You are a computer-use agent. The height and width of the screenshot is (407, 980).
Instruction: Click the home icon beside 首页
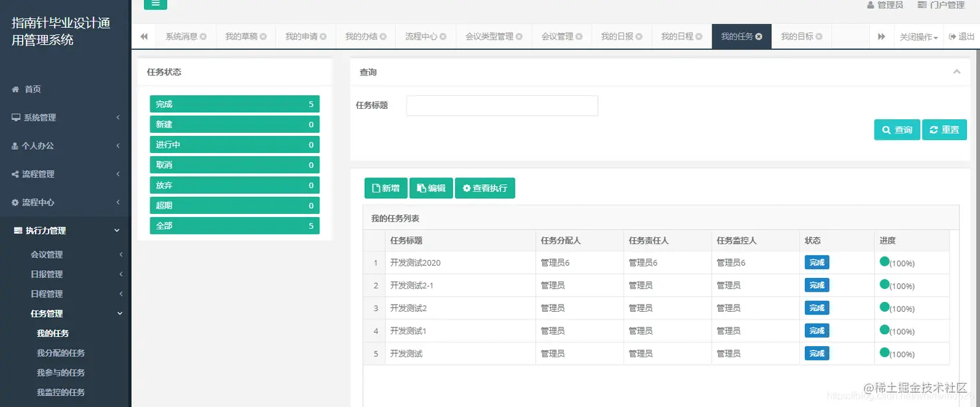pos(16,89)
